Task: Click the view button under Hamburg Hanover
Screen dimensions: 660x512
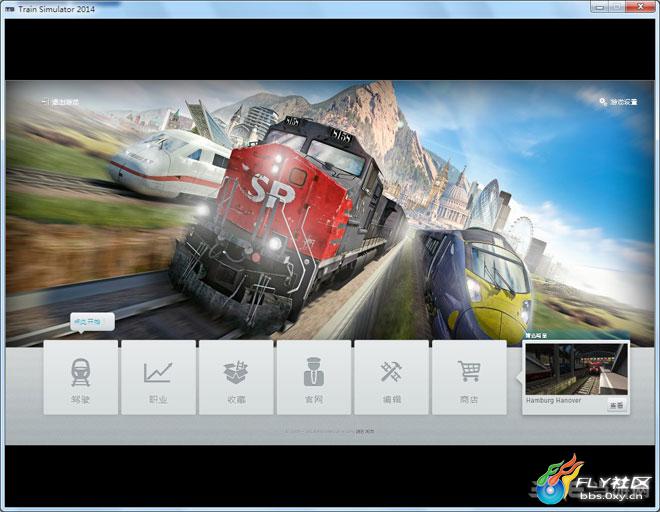Action: pos(617,405)
